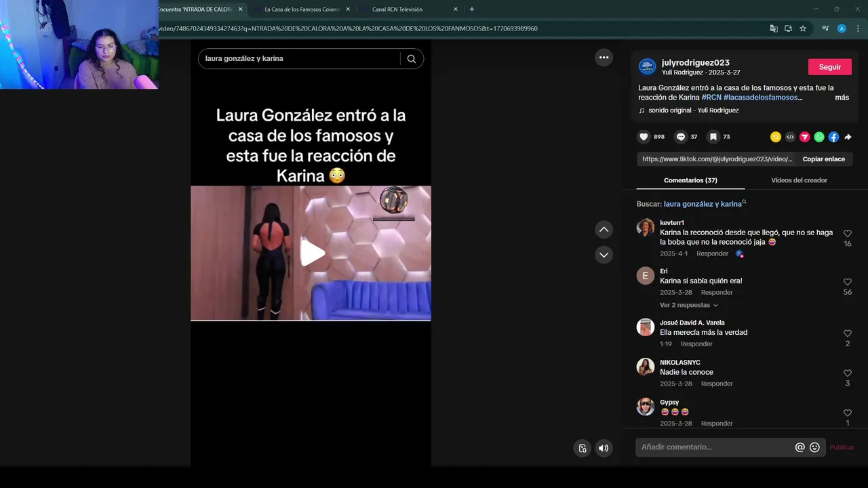Play the video with center play button
Screen dimensions: 868x488
click(x=312, y=253)
